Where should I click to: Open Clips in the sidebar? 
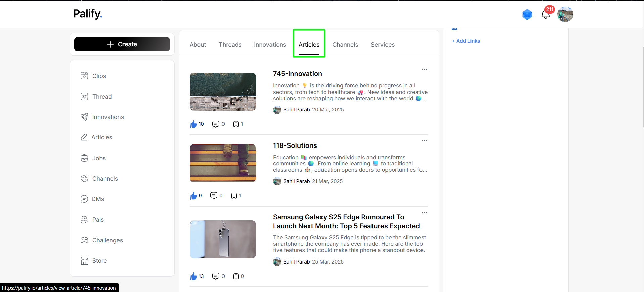click(93, 76)
